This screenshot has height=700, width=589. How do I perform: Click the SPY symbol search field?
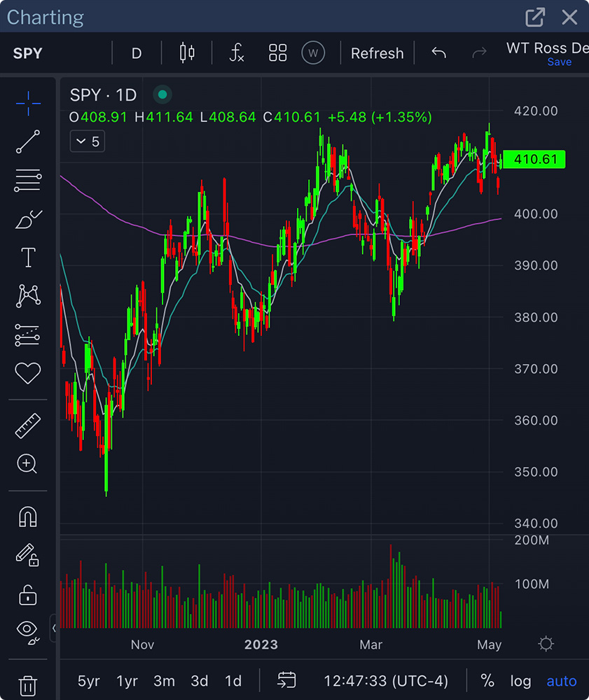click(28, 53)
